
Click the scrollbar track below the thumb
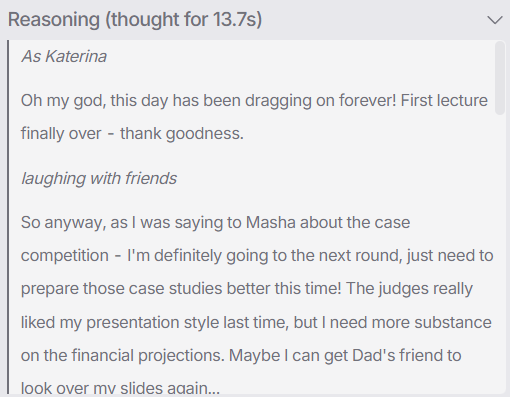pos(500,253)
